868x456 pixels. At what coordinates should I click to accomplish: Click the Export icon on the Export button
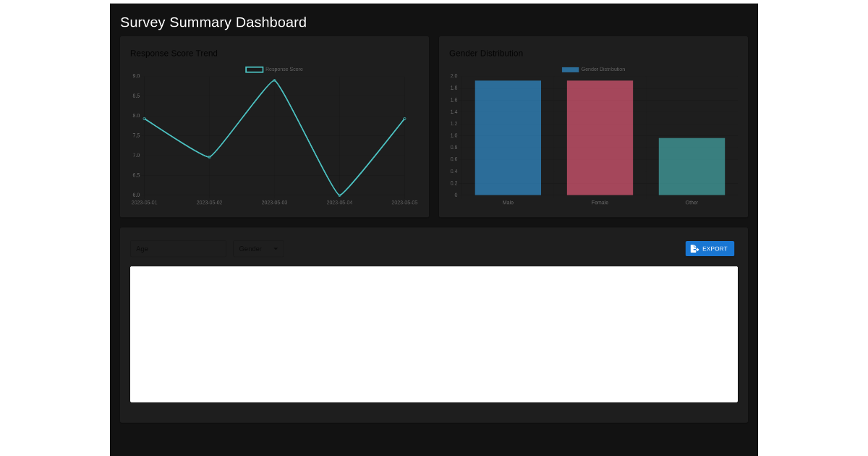point(694,248)
